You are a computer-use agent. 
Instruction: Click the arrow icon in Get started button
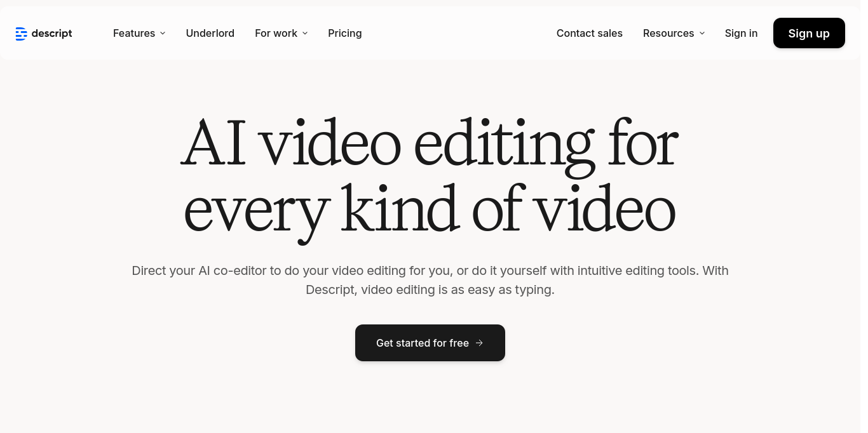(480, 343)
